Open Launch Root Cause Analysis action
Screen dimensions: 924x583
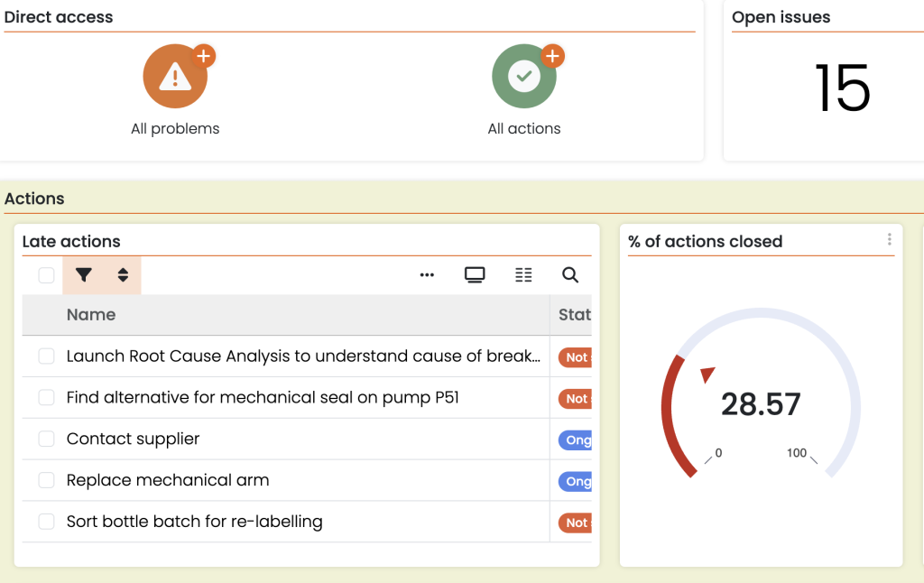click(x=303, y=356)
